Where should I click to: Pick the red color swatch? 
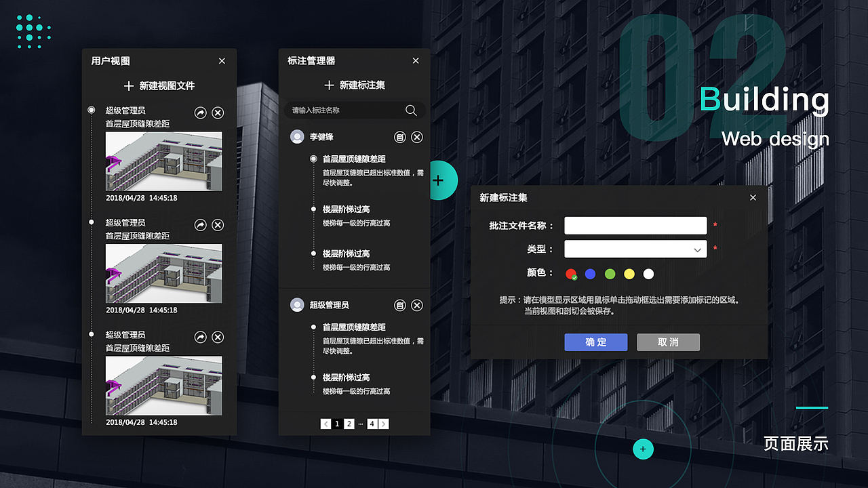pyautogui.click(x=571, y=274)
